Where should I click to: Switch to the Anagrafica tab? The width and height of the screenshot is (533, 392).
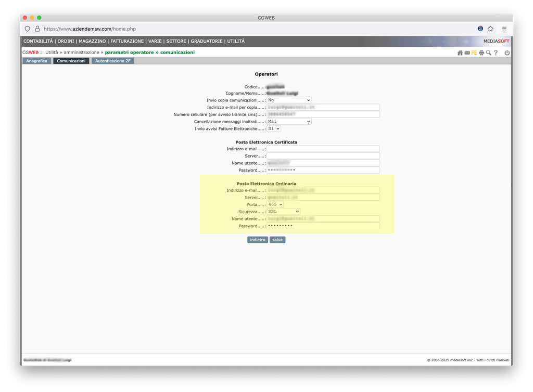tap(37, 61)
